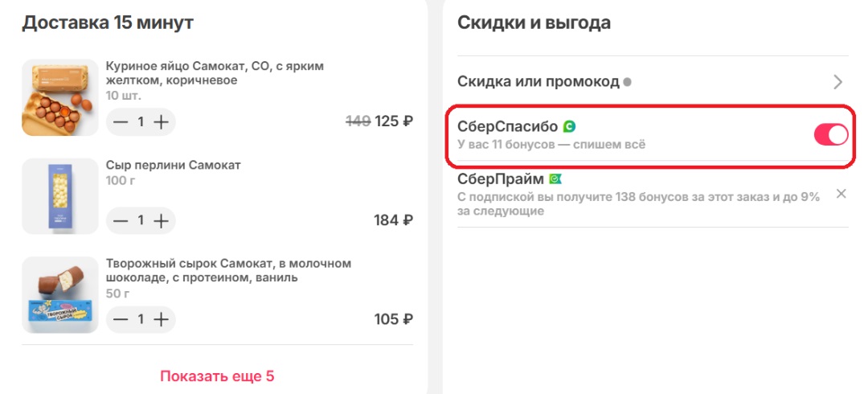Image resolution: width=868 pixels, height=394 pixels.
Task: Decrease quantity of Куриное яйцо Самокат
Action: click(120, 122)
